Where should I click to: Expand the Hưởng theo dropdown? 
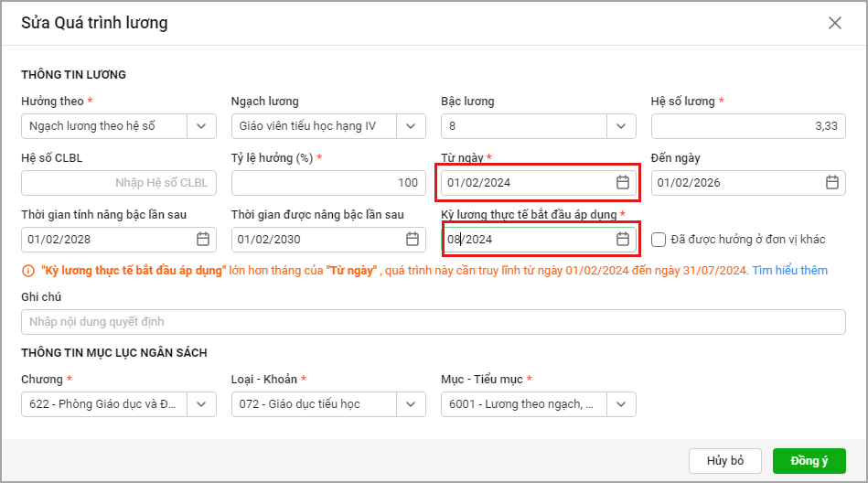(201, 126)
